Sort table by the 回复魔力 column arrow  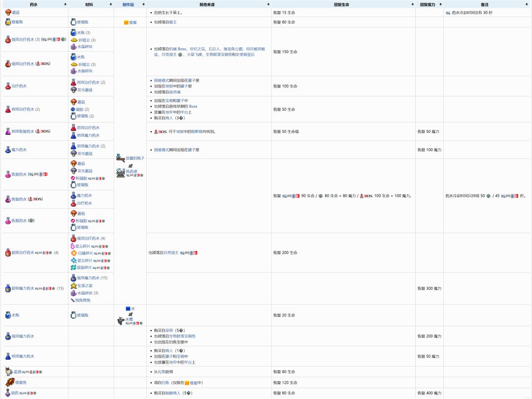pyautogui.click(x=440, y=4)
